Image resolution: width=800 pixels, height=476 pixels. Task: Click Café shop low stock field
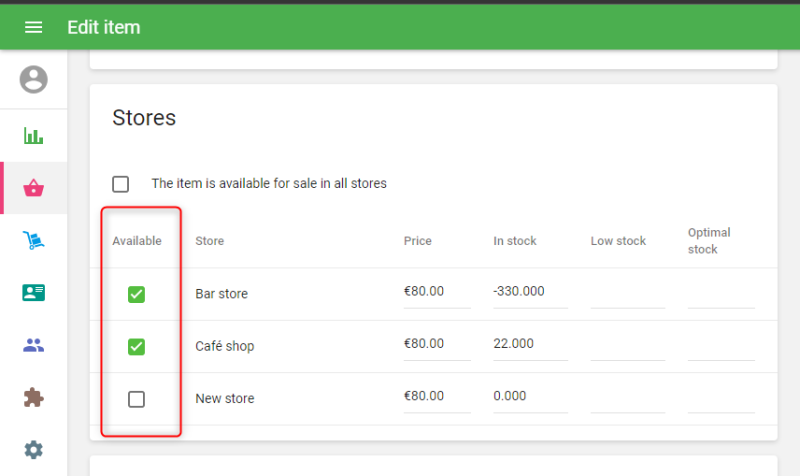(627, 345)
